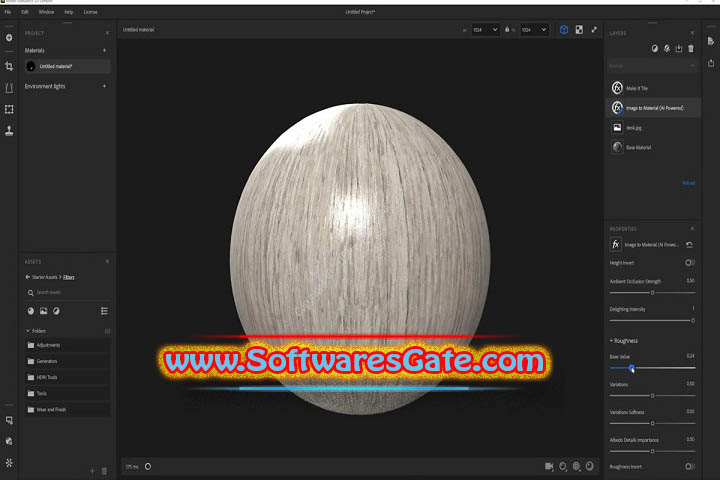
Task: Click the Ambient Occlusion Strength slider
Action: coord(652,293)
